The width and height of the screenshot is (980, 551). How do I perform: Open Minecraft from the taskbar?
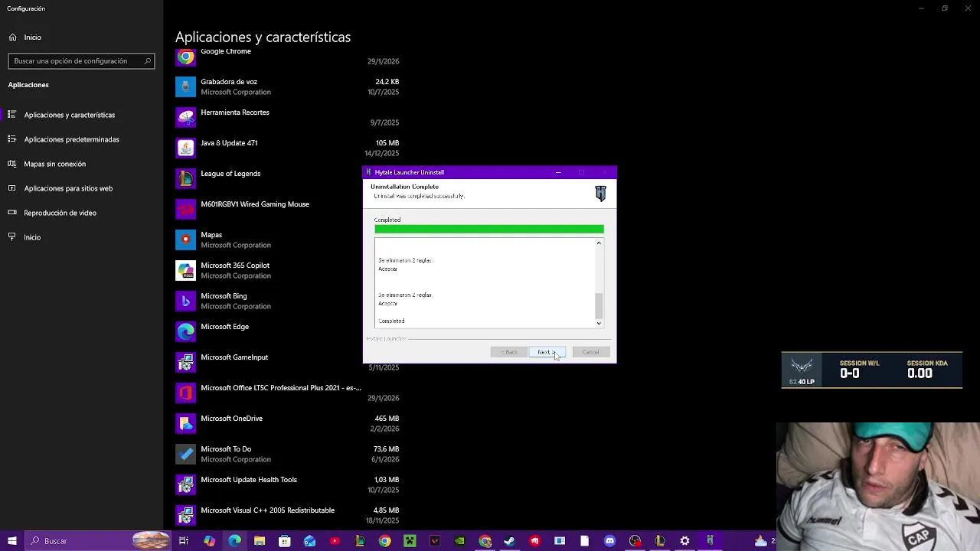(410, 541)
